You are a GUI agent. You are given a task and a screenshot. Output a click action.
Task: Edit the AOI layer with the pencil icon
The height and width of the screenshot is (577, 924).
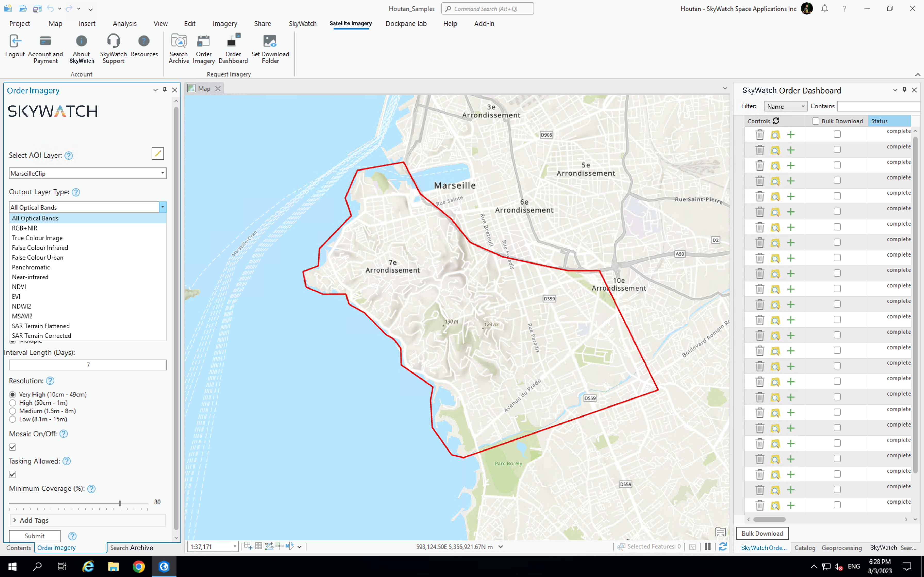[x=158, y=154]
